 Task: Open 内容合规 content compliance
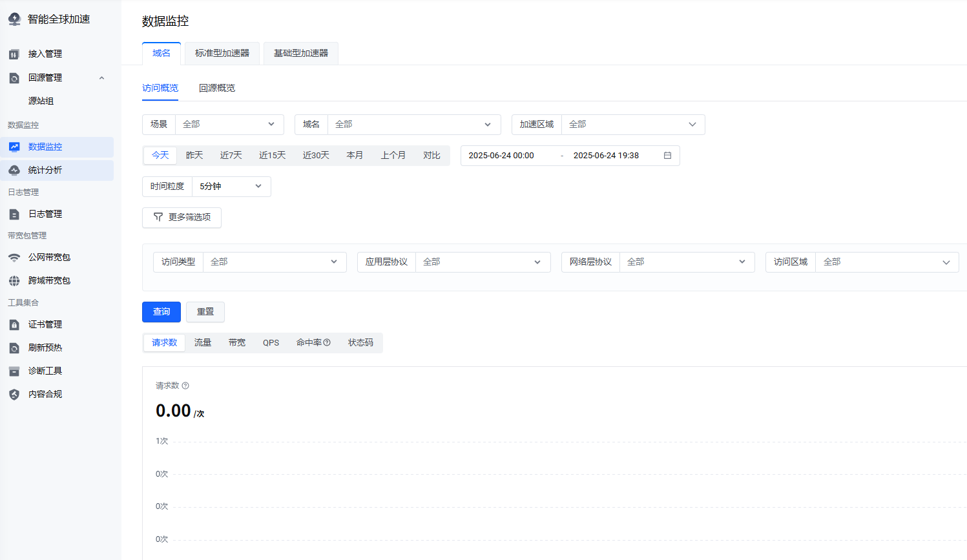click(45, 393)
